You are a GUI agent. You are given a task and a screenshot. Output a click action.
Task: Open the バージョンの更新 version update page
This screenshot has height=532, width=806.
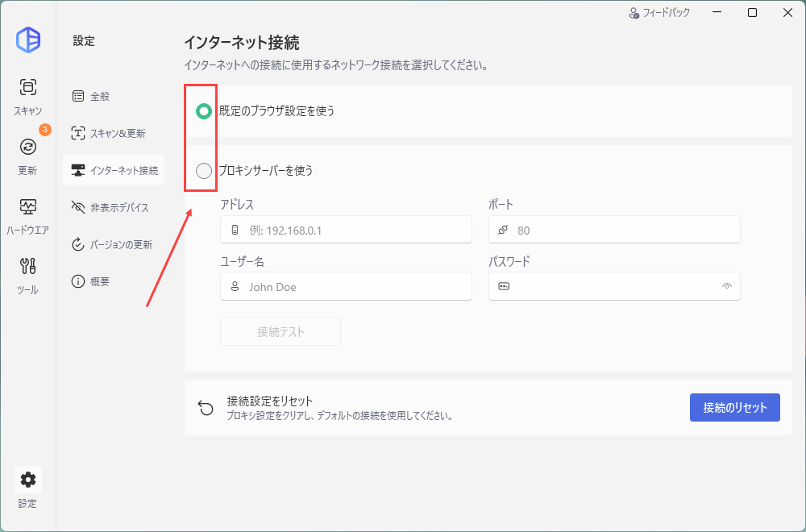(114, 244)
